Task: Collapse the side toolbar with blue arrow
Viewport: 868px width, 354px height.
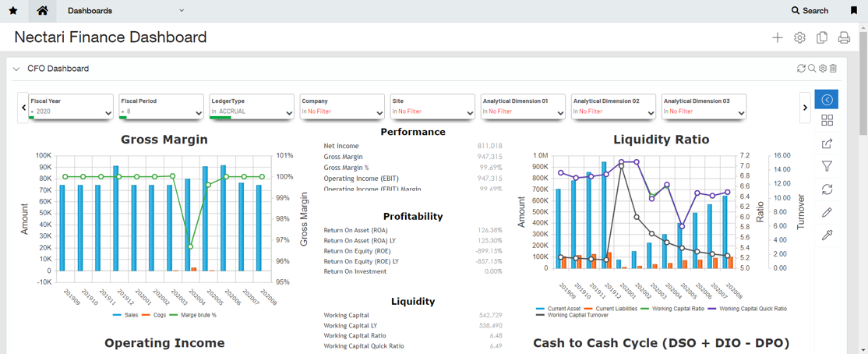Action: [827, 99]
